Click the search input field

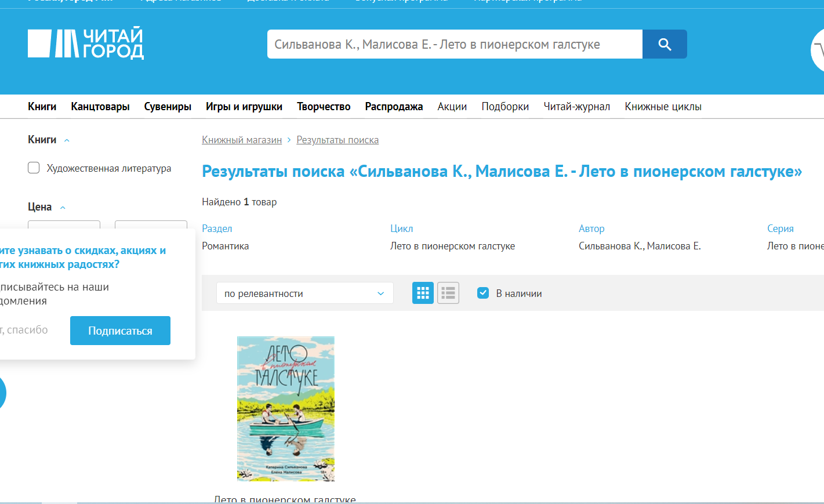click(x=455, y=44)
